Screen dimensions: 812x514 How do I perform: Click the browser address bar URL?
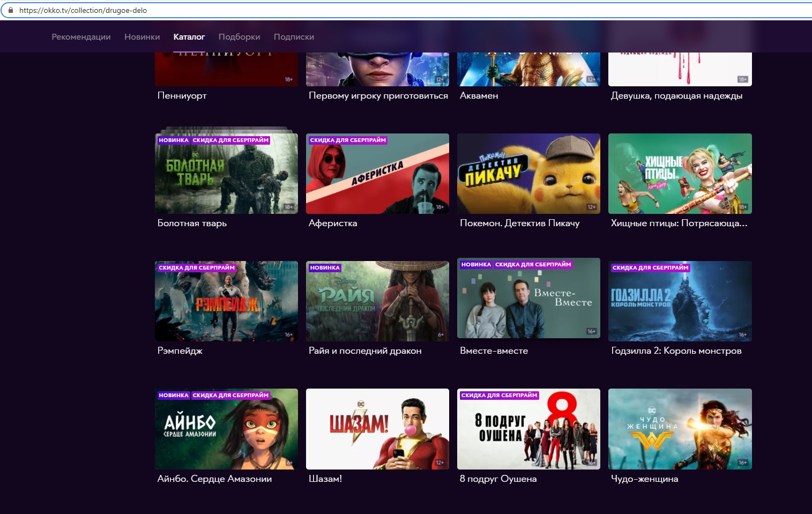(83, 10)
